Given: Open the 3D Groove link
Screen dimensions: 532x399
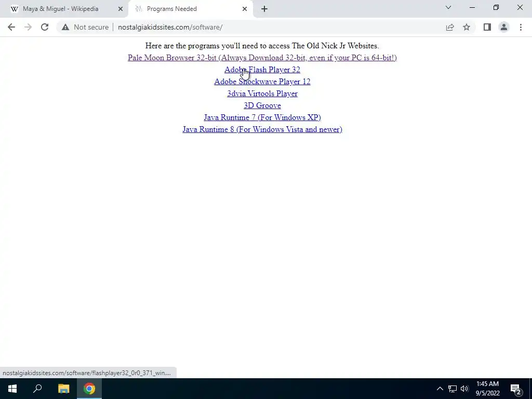Looking at the screenshot, I should [262, 105].
